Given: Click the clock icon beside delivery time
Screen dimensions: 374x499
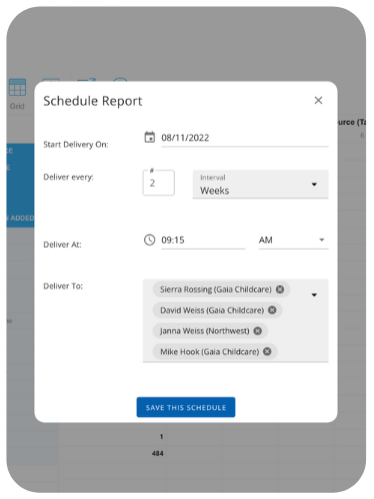Looking at the screenshot, I should 149,240.
